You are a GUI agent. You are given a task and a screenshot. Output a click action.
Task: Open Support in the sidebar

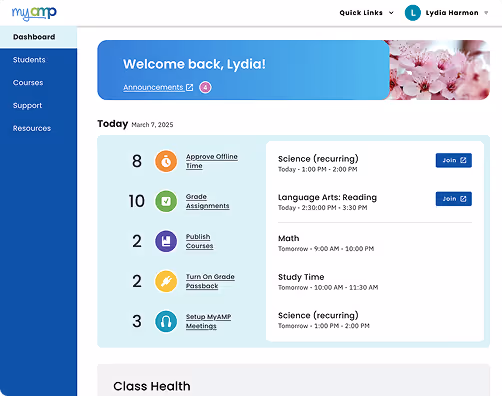(27, 106)
